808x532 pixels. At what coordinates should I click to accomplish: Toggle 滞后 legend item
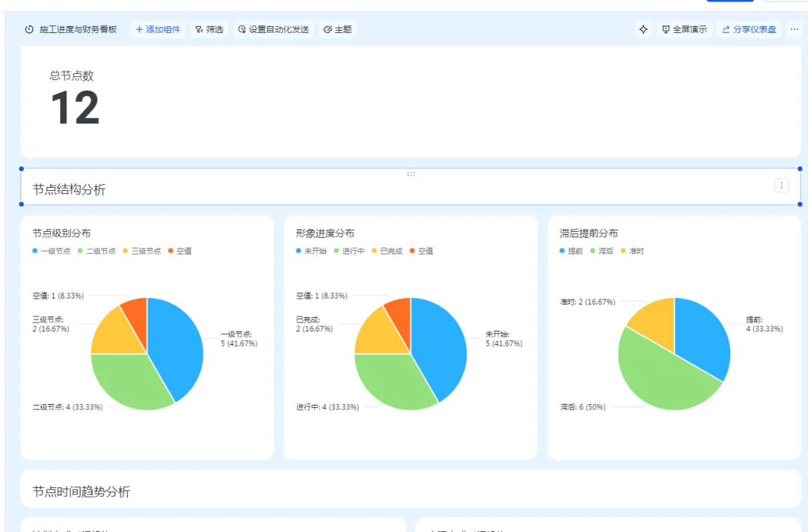(x=602, y=251)
